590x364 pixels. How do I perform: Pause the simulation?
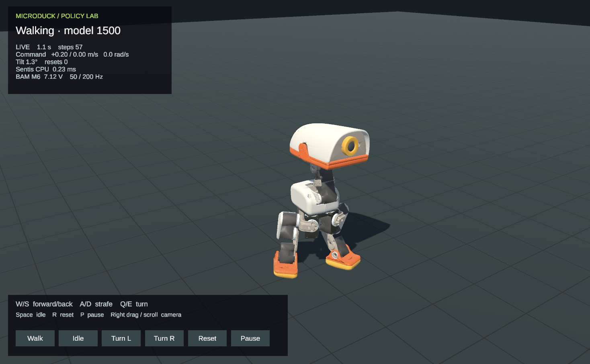pyautogui.click(x=250, y=338)
